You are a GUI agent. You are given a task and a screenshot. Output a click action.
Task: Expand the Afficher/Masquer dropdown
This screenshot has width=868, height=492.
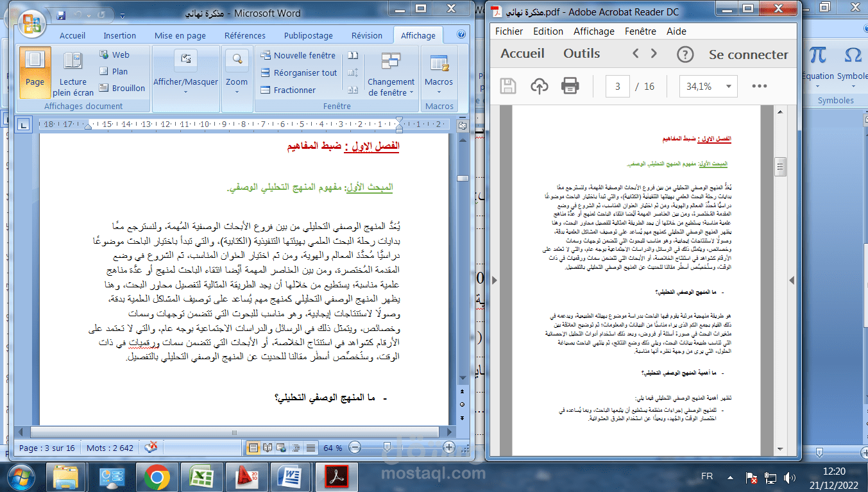pos(185,73)
